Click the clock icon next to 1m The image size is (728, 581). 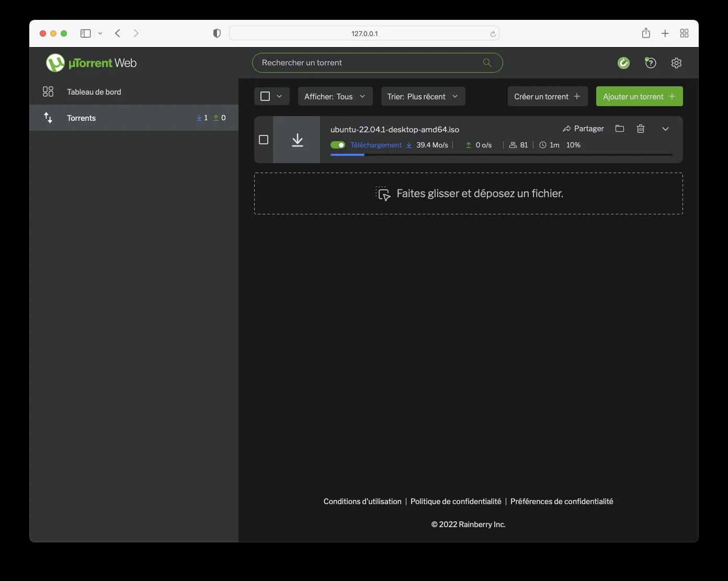(x=543, y=145)
